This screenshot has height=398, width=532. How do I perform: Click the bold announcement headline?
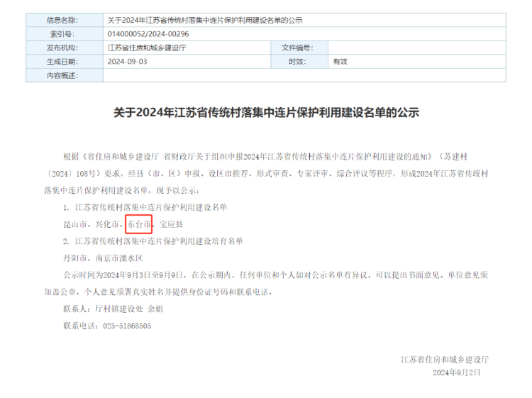(x=266, y=112)
